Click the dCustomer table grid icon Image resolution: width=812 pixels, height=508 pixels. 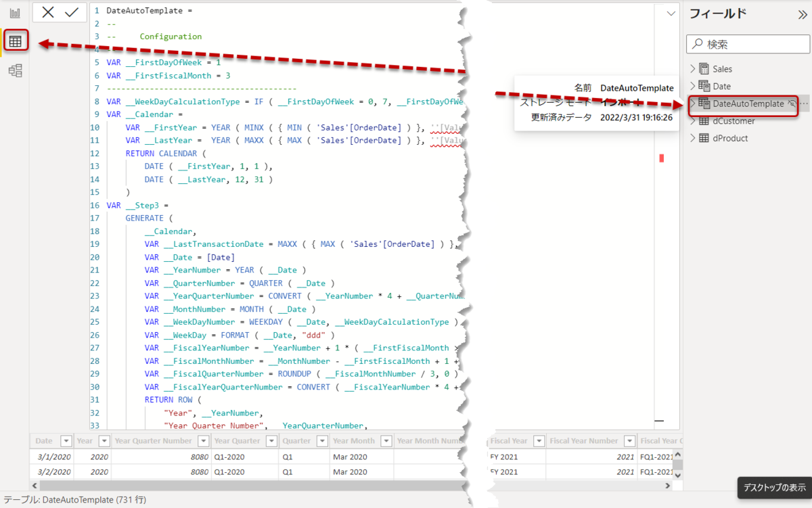(704, 121)
